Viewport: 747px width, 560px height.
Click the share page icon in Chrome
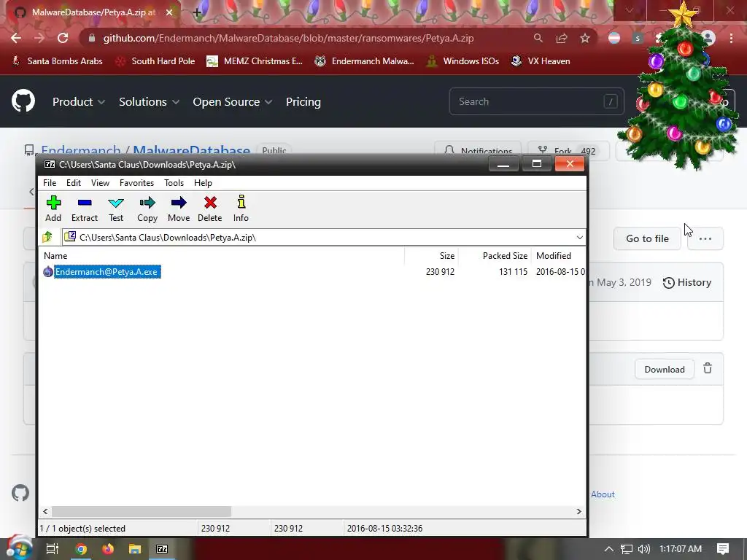pyautogui.click(x=562, y=38)
